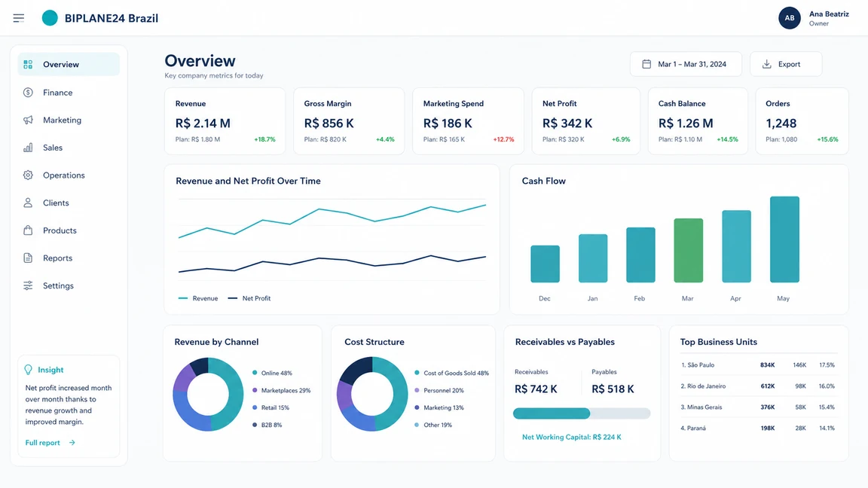Select the Orders KPI card
Image resolution: width=868 pixels, height=488 pixels.
point(802,121)
